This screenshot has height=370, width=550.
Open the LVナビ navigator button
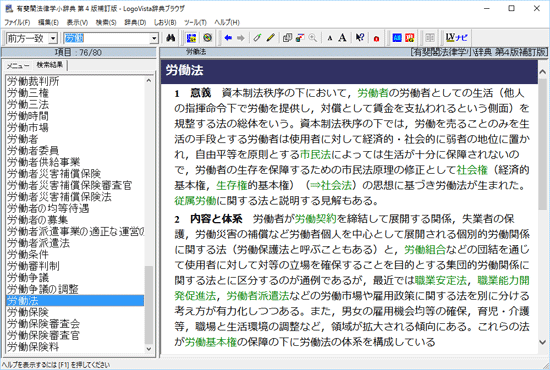(x=456, y=38)
